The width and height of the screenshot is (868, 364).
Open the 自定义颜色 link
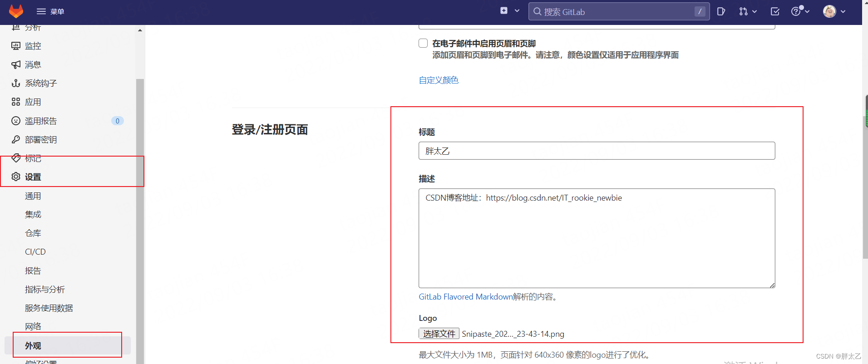point(439,80)
